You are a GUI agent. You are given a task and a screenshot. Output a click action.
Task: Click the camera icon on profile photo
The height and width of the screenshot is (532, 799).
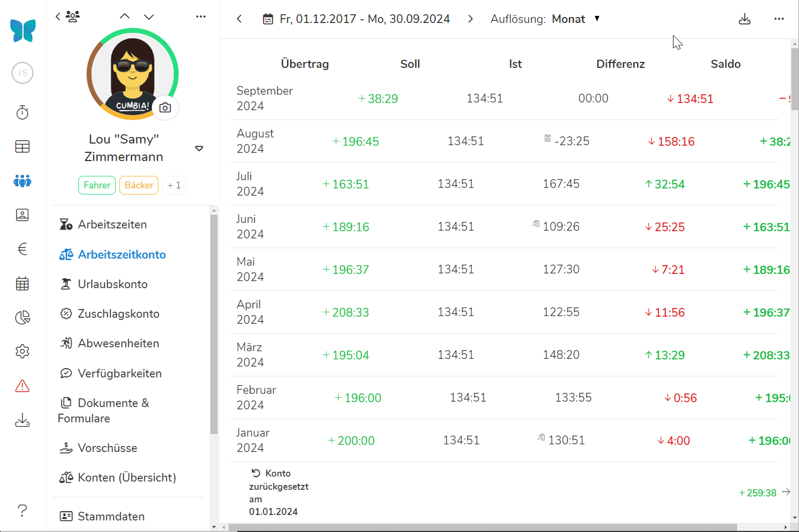click(165, 108)
